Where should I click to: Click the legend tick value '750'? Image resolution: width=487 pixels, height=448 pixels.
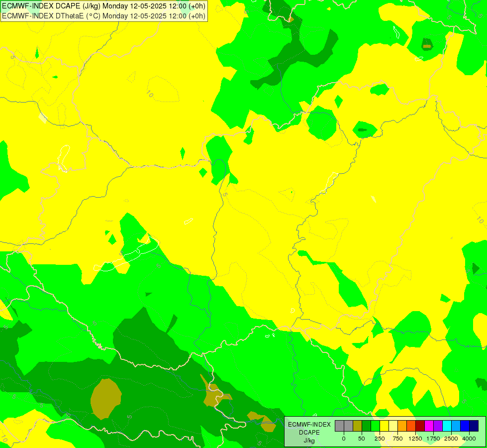(x=397, y=439)
